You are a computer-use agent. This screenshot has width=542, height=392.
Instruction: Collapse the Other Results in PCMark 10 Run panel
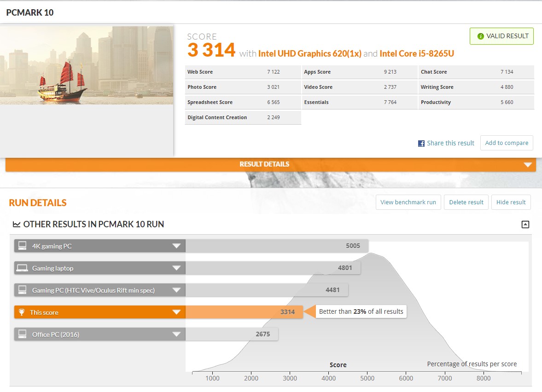(x=525, y=225)
